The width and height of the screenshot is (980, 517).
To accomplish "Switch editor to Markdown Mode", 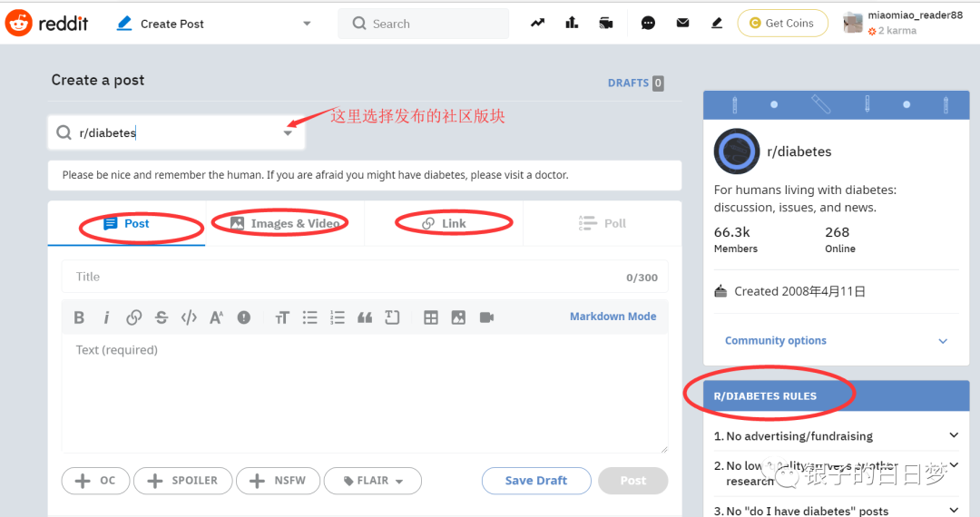I will [x=612, y=317].
